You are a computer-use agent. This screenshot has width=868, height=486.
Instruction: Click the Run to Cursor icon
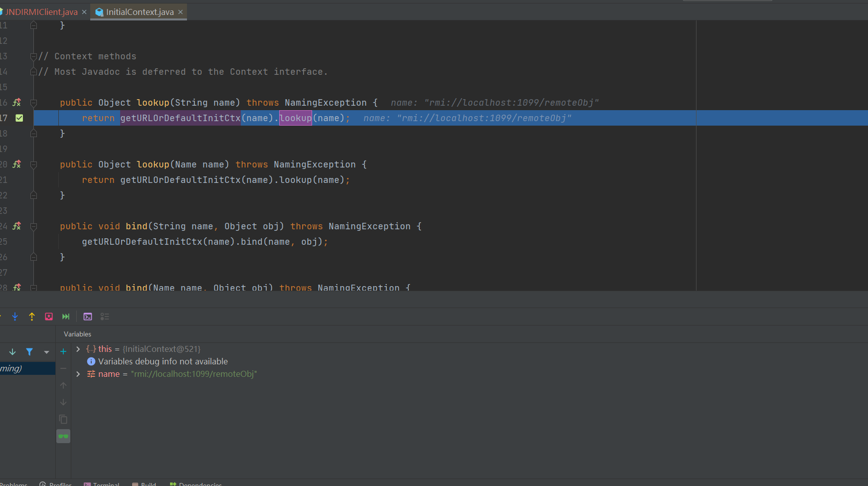66,317
